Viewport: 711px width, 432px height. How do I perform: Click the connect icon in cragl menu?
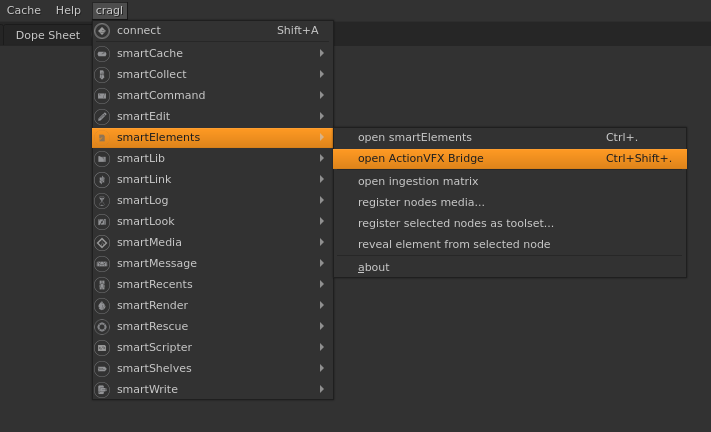point(102,31)
